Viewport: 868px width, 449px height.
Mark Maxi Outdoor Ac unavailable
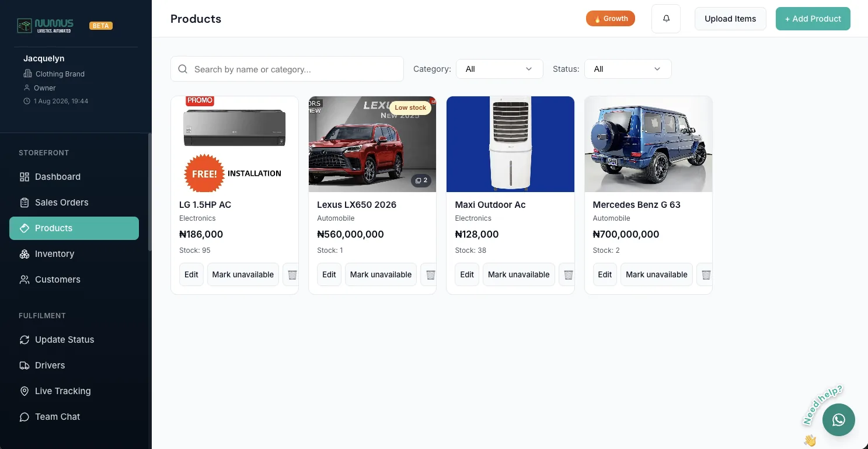click(x=518, y=274)
